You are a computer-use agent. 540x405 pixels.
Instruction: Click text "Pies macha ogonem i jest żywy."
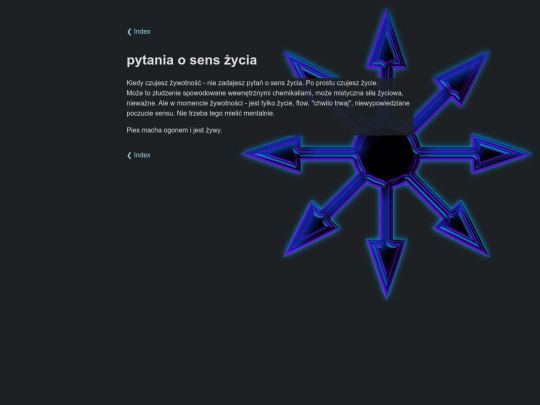[x=174, y=130]
